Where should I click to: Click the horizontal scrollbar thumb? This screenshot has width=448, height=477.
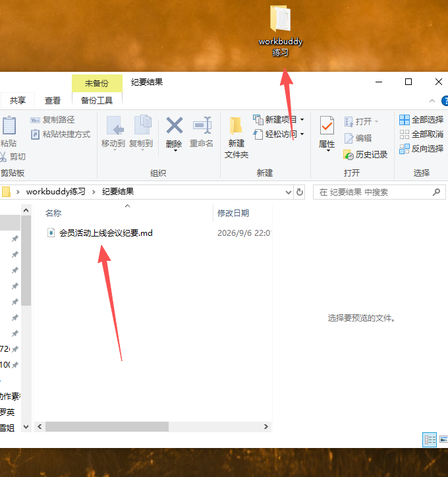(x=107, y=427)
